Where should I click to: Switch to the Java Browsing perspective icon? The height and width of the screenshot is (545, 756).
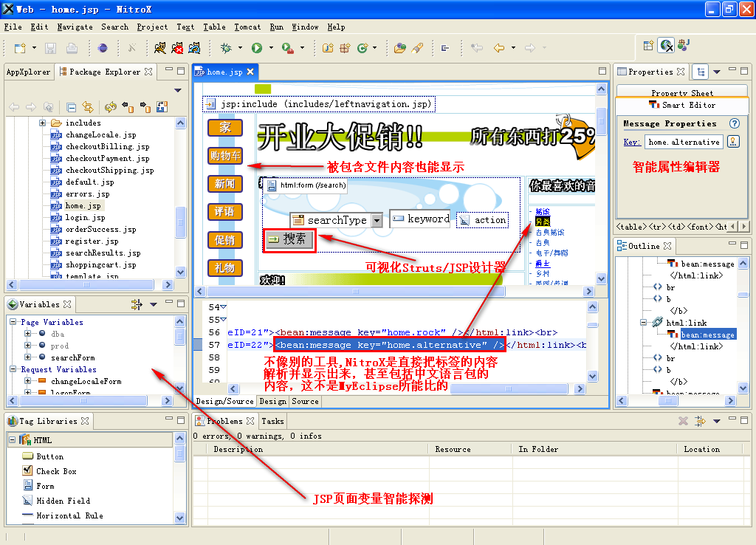pyautogui.click(x=684, y=45)
